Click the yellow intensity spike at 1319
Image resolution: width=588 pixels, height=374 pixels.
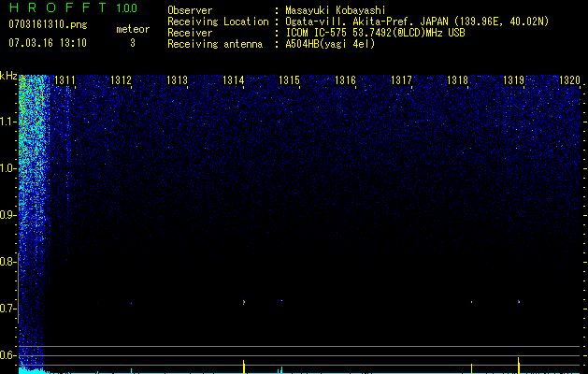(519, 366)
